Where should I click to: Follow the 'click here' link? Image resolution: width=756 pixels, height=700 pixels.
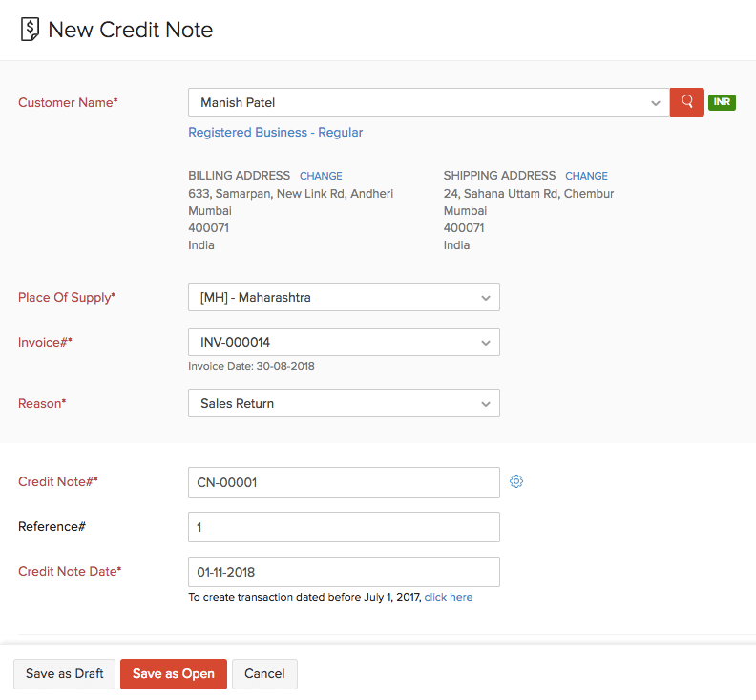449,598
